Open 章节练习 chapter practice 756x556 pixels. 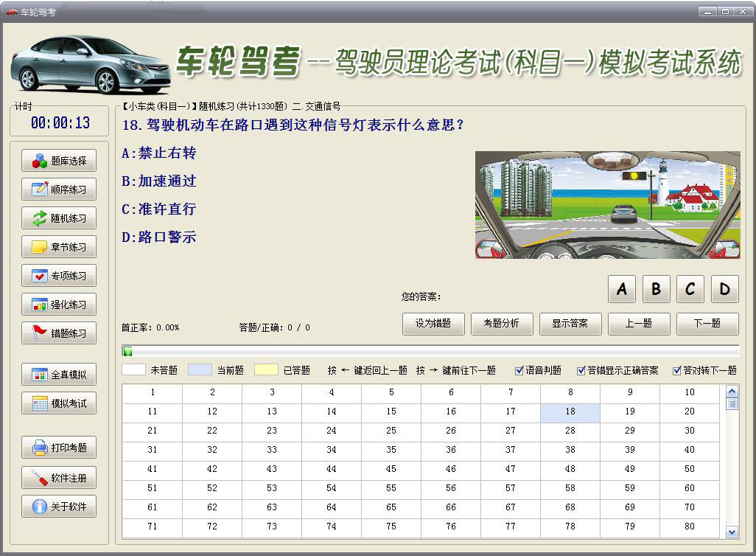pyautogui.click(x=59, y=246)
